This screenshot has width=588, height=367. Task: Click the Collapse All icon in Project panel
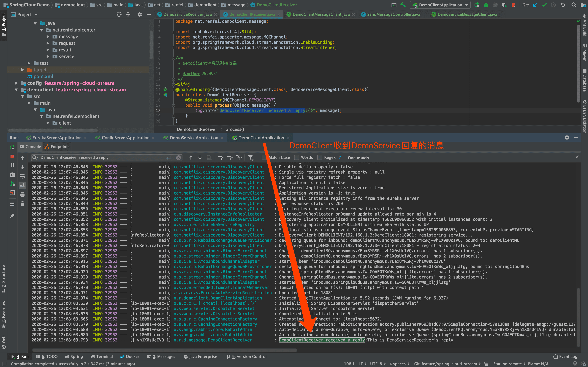[x=128, y=15]
